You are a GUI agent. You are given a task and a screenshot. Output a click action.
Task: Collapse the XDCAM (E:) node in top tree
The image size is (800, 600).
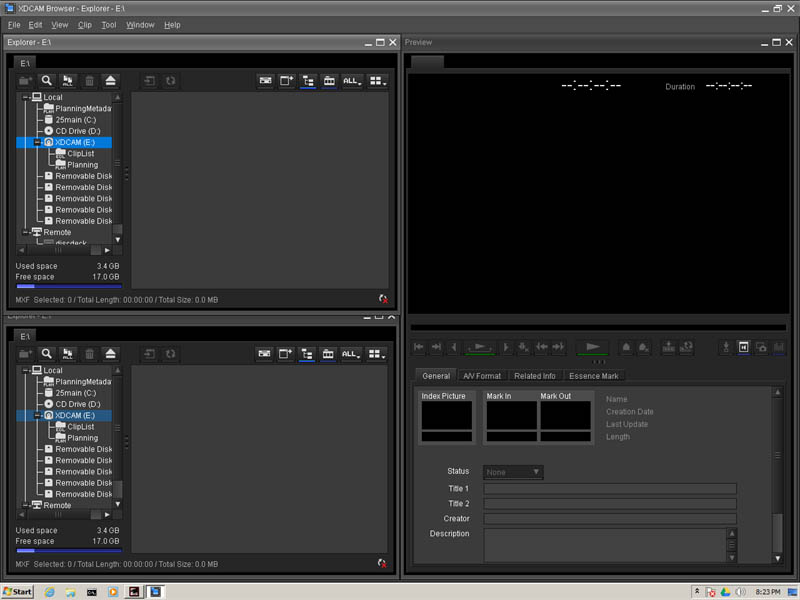point(37,142)
